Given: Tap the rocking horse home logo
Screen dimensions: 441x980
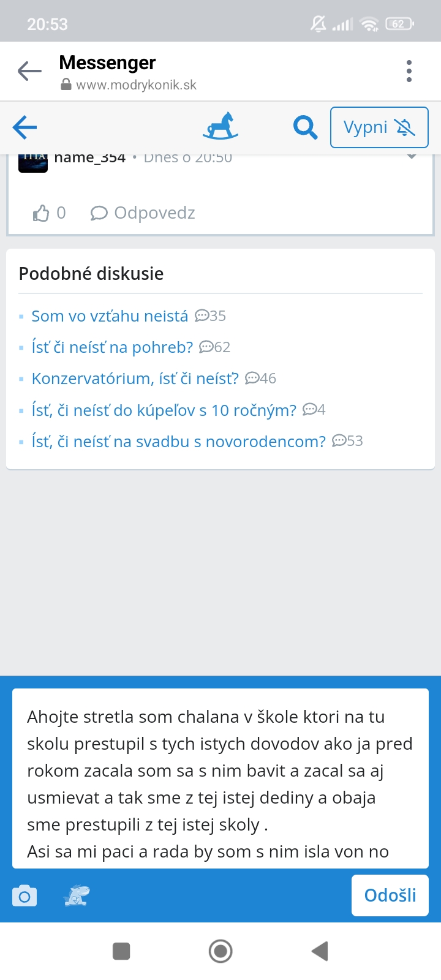Looking at the screenshot, I should [x=221, y=127].
